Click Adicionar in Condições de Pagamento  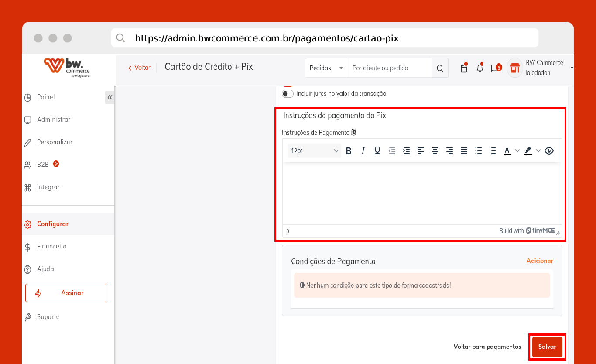pos(540,261)
